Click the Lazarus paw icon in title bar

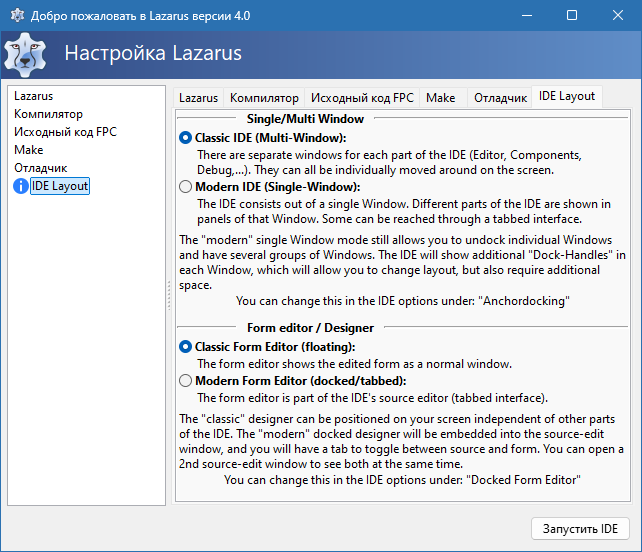[x=17, y=16]
